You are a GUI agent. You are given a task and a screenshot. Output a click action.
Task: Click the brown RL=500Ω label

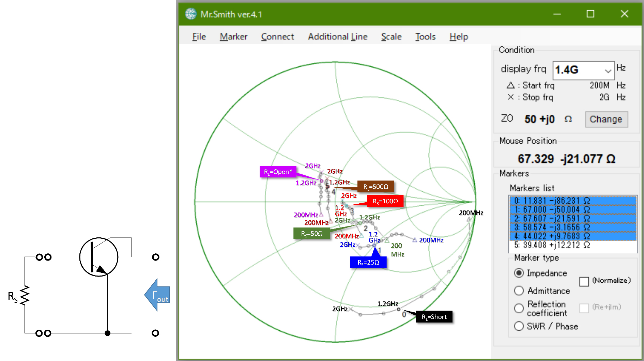pyautogui.click(x=375, y=187)
